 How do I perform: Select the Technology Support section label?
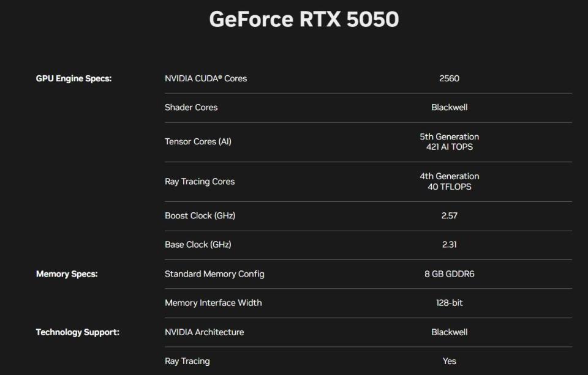(x=78, y=332)
